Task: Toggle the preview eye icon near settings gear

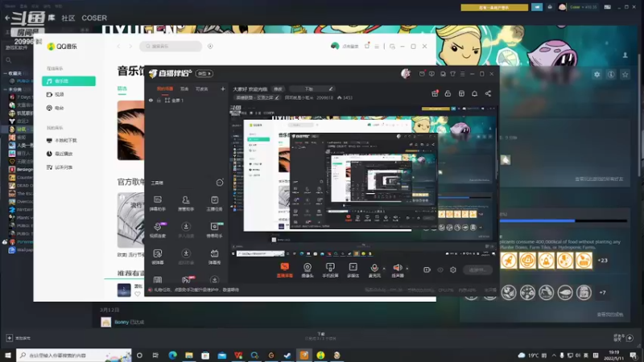Action: 440,269
